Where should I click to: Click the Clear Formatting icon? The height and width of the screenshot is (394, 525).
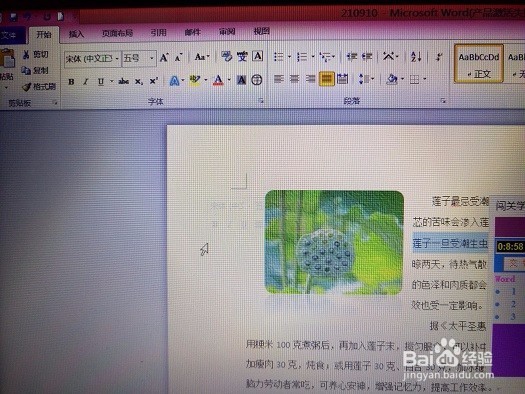tap(226, 56)
